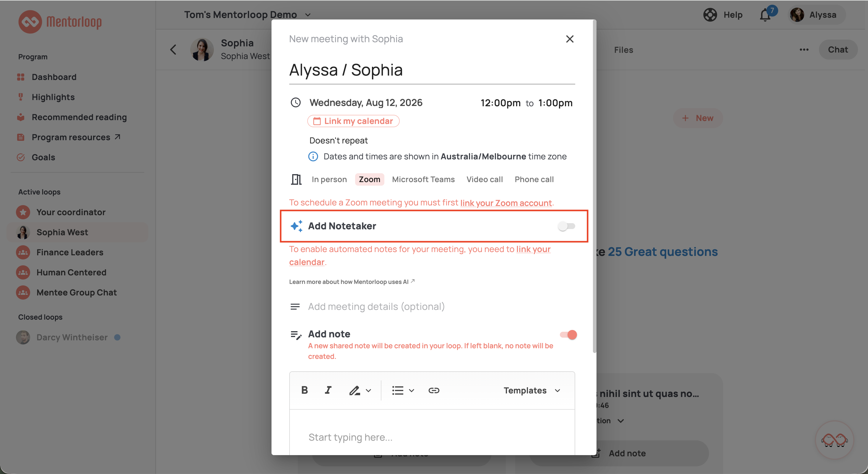
Task: Open the Sophia West loop
Action: [x=77, y=232]
